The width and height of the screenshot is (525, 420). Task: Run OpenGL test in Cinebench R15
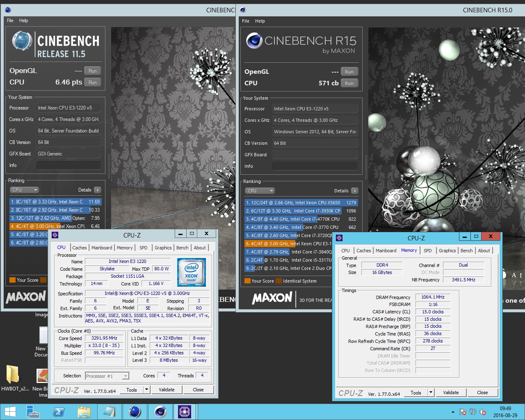click(x=349, y=72)
